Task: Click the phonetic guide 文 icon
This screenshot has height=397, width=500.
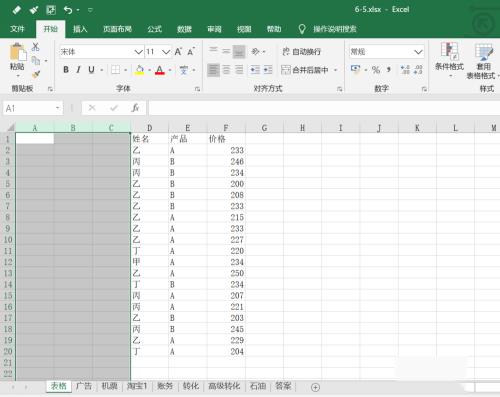Action: tap(183, 70)
